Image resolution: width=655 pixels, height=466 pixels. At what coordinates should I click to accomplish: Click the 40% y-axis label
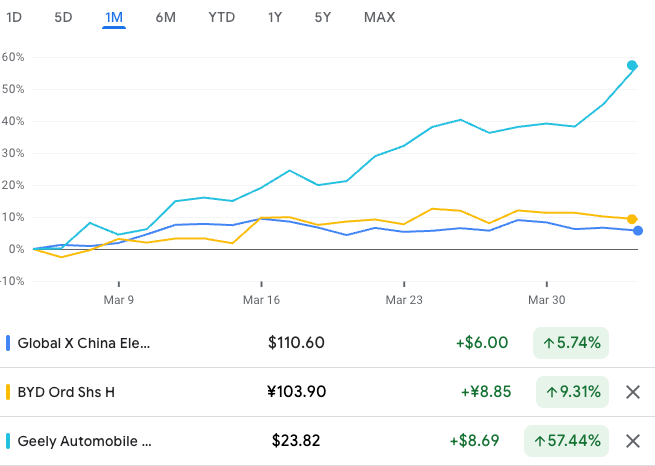13,121
